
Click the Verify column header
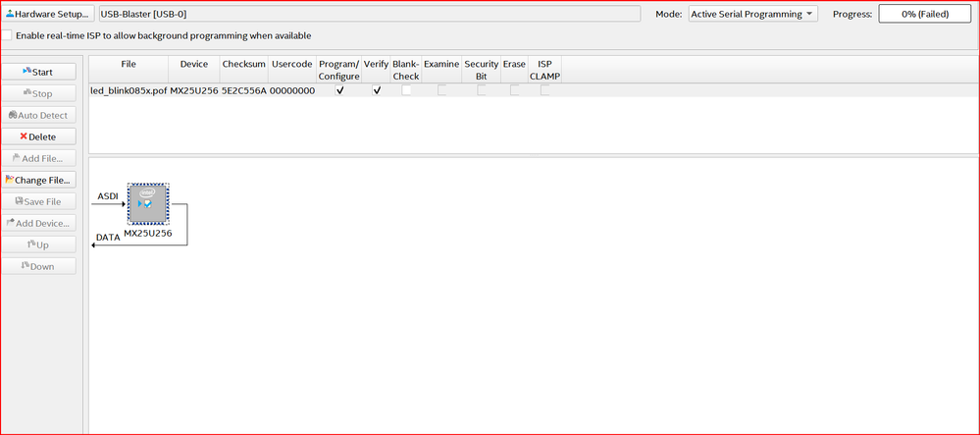[x=377, y=70]
